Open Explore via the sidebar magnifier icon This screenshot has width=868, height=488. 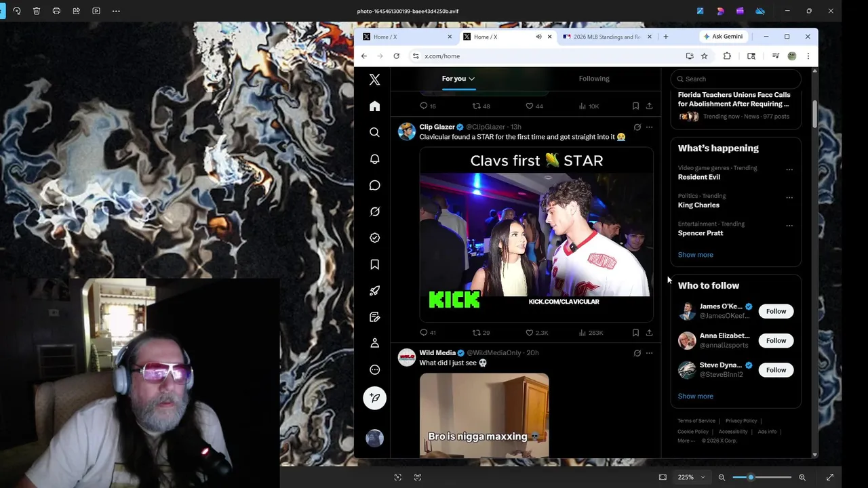click(374, 132)
